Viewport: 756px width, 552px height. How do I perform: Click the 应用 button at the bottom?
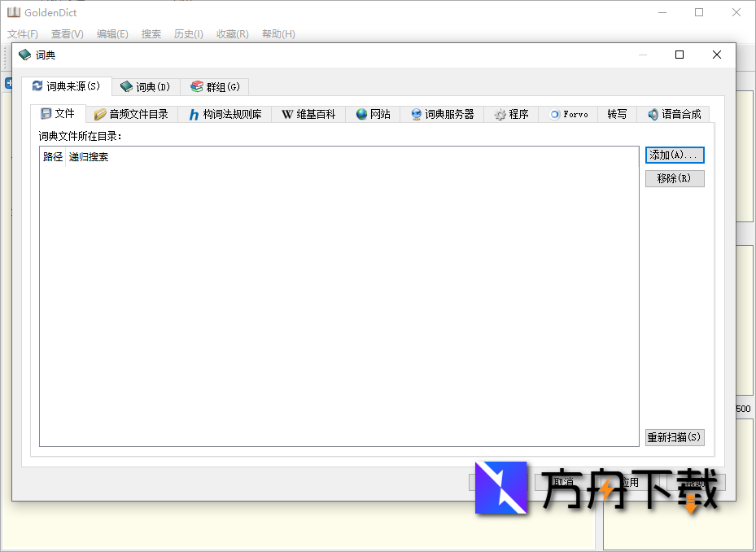click(x=627, y=481)
